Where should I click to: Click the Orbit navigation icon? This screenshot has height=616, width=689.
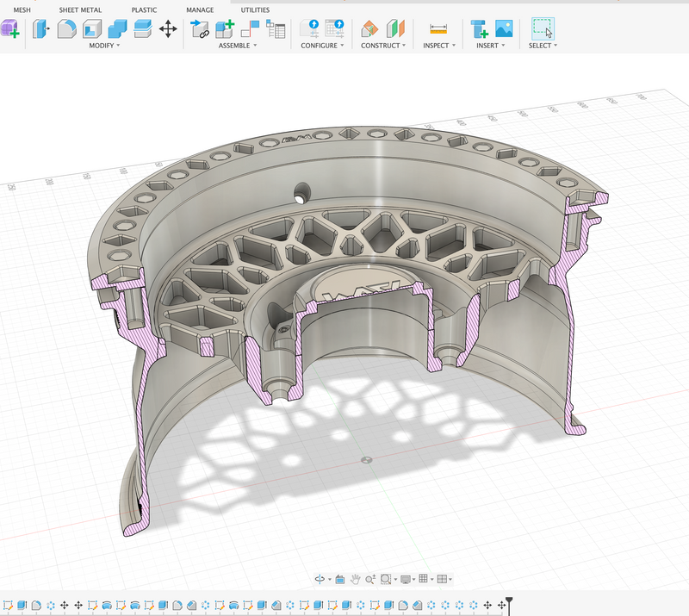pos(320,580)
